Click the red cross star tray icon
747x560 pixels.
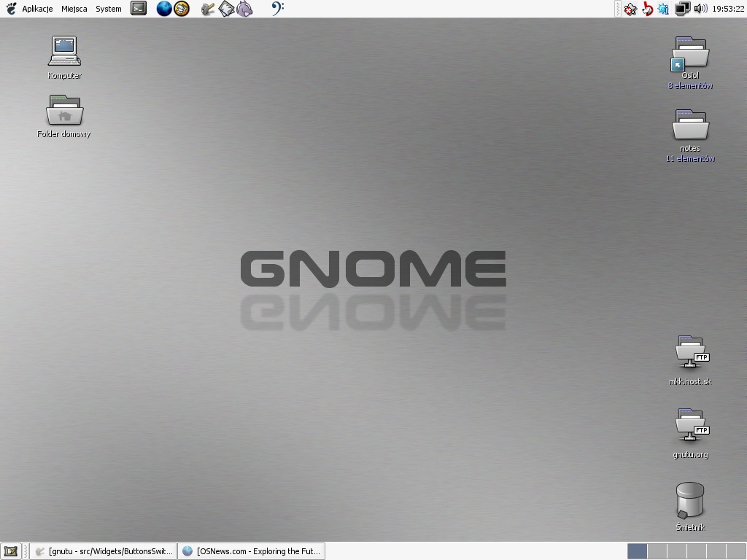pos(630,9)
